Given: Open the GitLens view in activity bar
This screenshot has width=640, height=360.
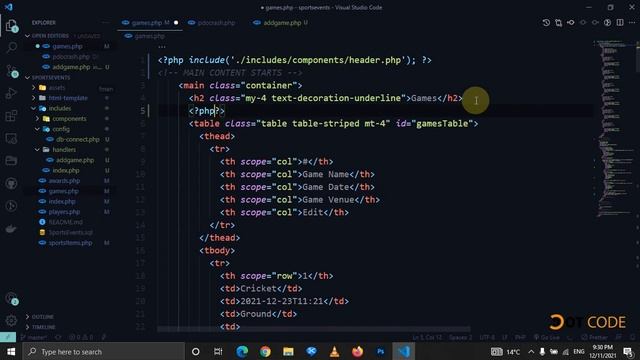Looking at the screenshot, I should tap(11, 206).
